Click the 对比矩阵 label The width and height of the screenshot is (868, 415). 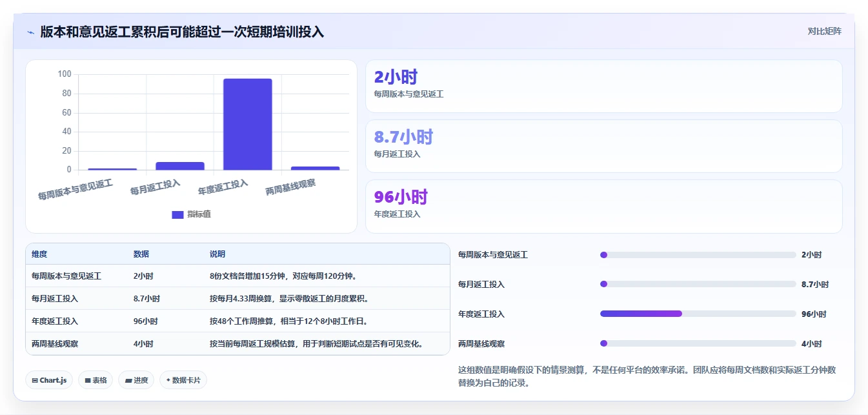click(824, 31)
